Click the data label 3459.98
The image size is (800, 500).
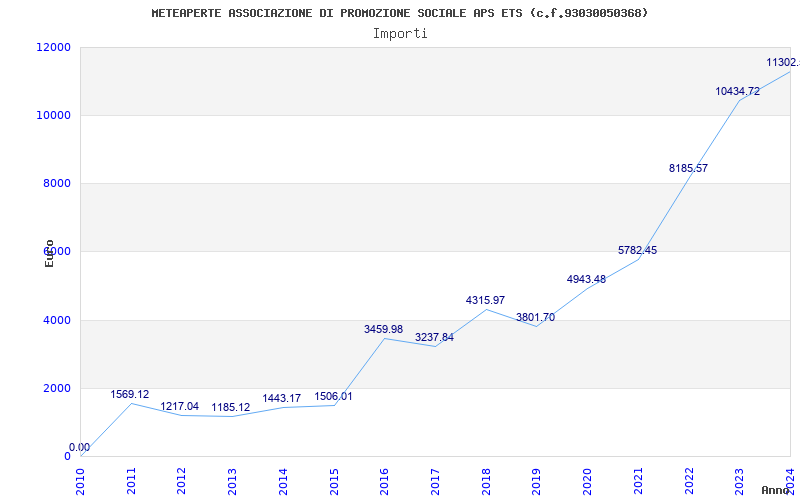coord(383,330)
